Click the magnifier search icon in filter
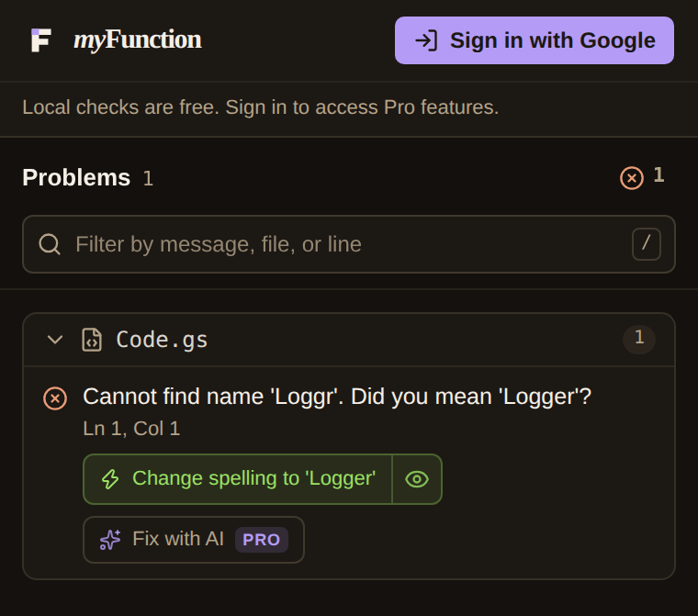 click(50, 244)
